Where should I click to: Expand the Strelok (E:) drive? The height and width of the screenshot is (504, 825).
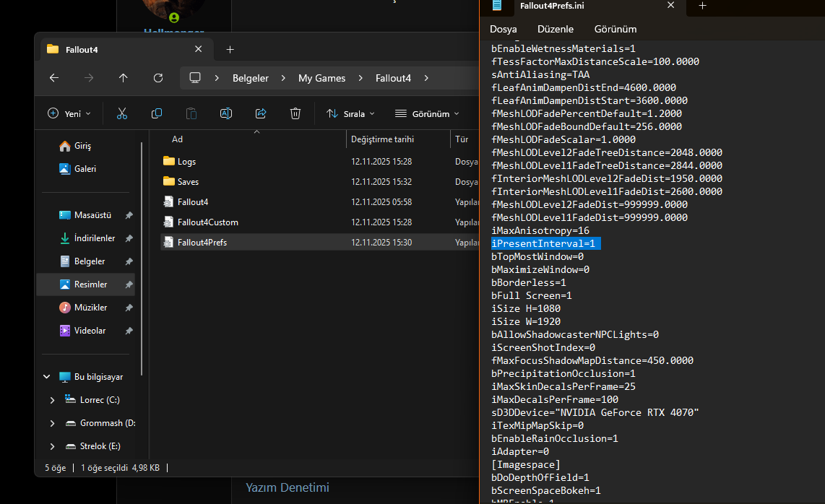52,447
